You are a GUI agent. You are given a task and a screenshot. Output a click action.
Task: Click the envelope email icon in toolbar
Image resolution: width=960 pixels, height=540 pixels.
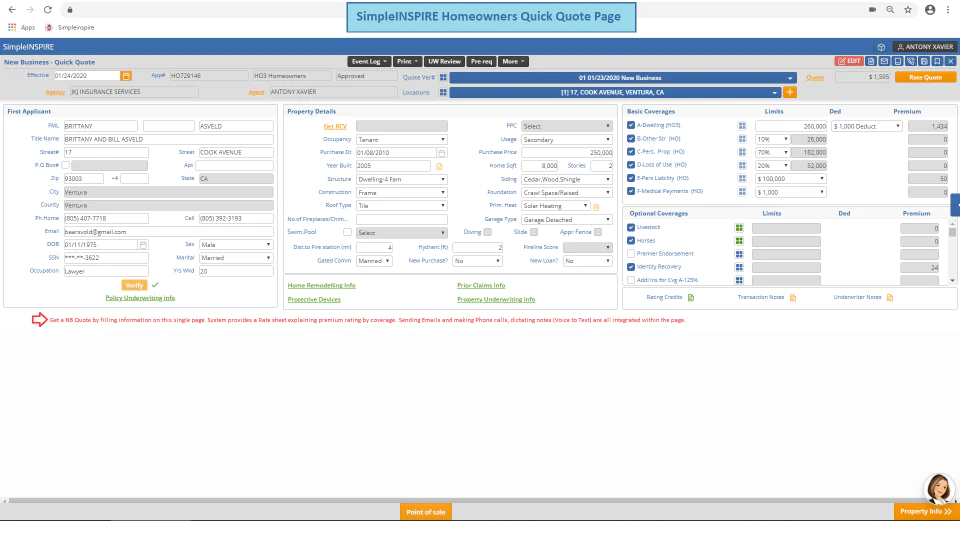click(884, 61)
